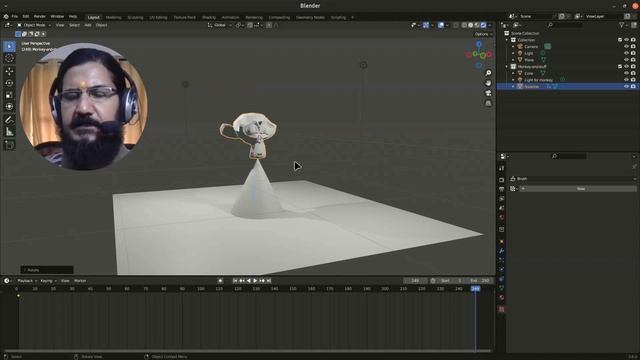
Task: Jump to the first frame button
Action: coord(235,281)
